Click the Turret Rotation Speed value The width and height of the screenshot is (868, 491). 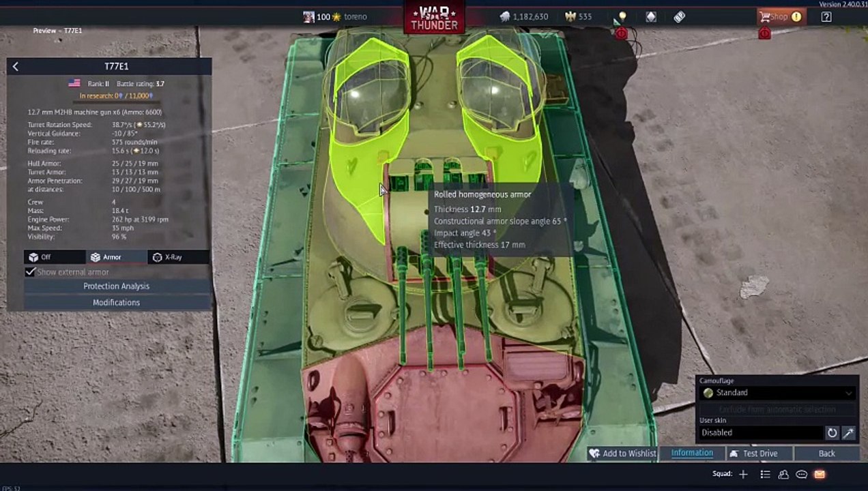(139, 125)
